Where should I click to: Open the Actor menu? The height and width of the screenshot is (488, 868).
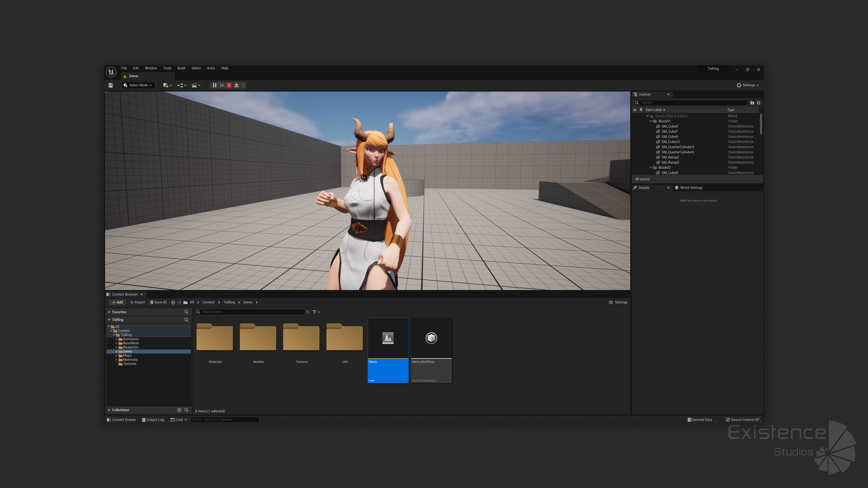click(211, 68)
